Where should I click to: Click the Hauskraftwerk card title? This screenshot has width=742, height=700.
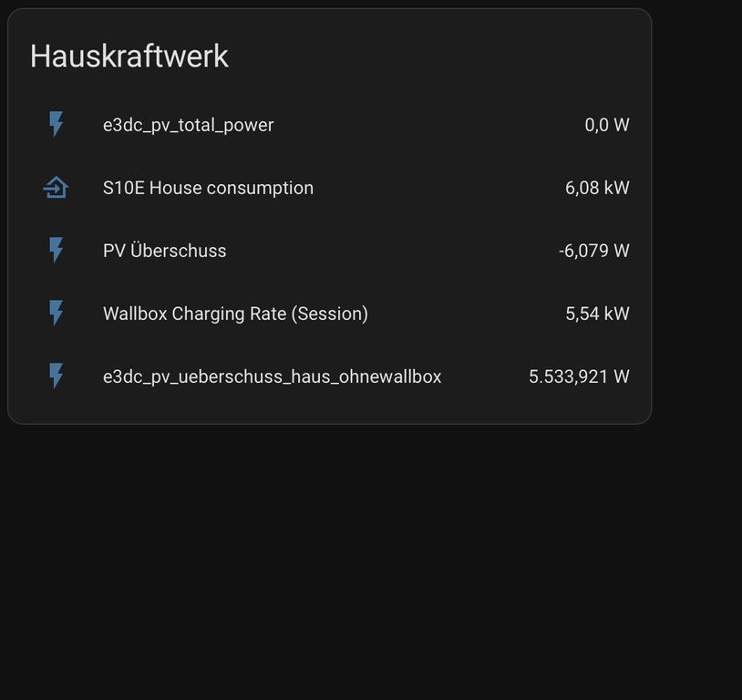pos(129,57)
